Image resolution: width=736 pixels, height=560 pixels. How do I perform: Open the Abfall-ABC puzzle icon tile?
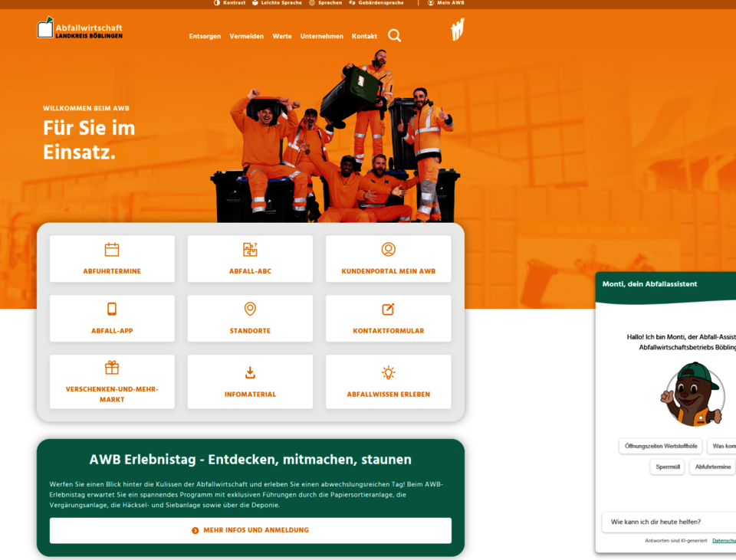tap(250, 250)
